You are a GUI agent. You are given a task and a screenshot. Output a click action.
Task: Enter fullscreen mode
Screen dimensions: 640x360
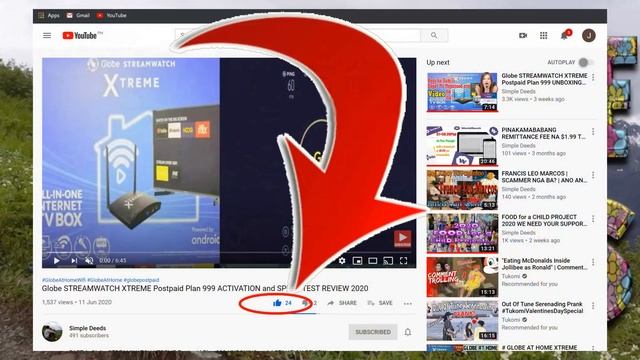(403, 260)
